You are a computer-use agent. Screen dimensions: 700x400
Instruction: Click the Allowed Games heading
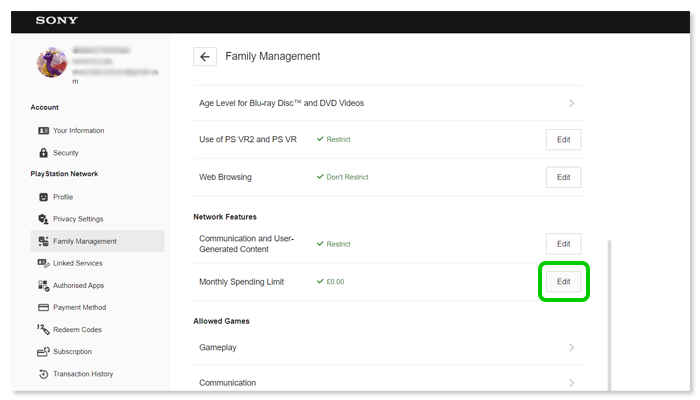click(x=221, y=321)
